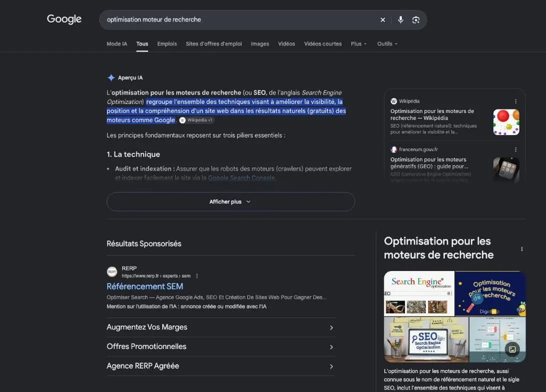
Task: Open the Référencement SEM sponsored link
Action: tap(145, 286)
